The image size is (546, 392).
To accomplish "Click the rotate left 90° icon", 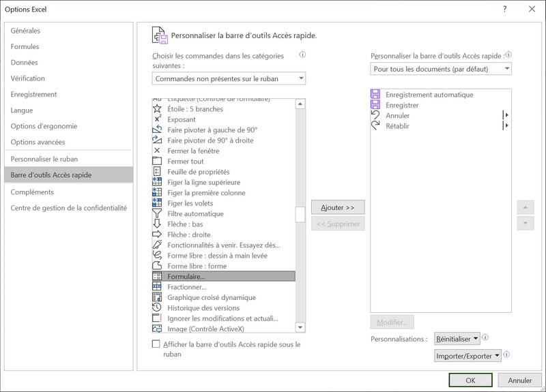I will click(x=157, y=130).
